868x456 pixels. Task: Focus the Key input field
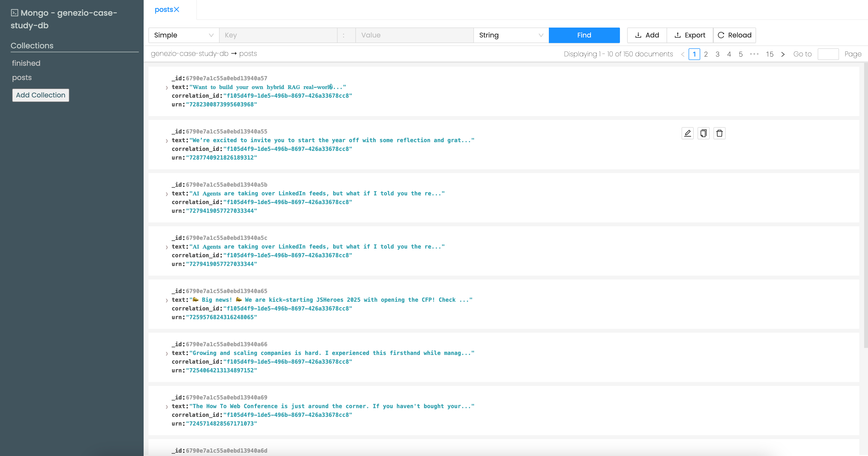278,35
